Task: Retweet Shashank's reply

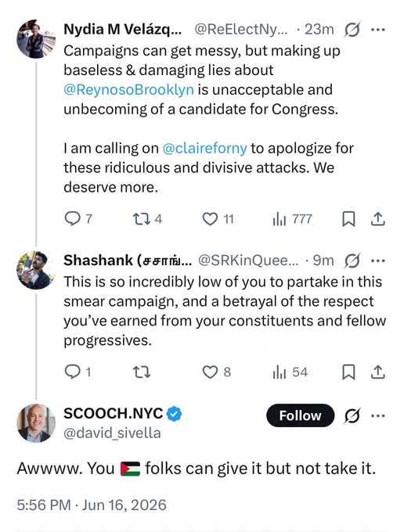Action: [141, 372]
